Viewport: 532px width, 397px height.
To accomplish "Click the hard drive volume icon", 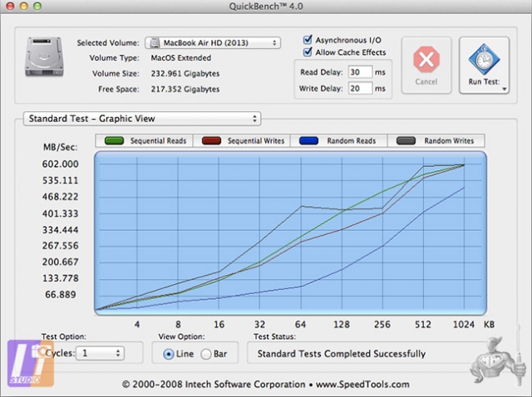I will (44, 56).
